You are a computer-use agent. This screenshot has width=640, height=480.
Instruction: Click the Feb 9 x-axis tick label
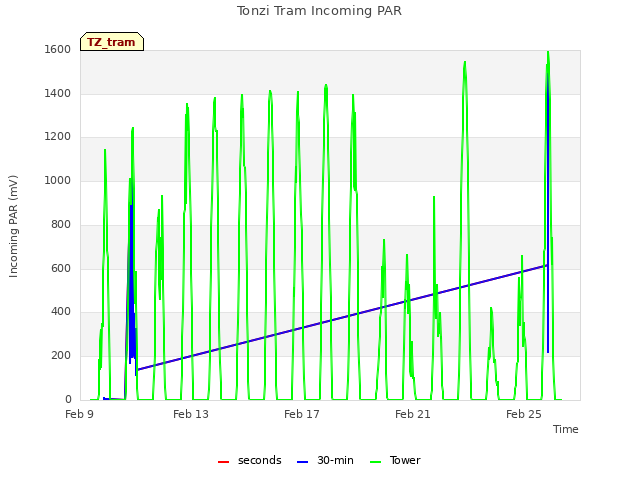(80, 414)
